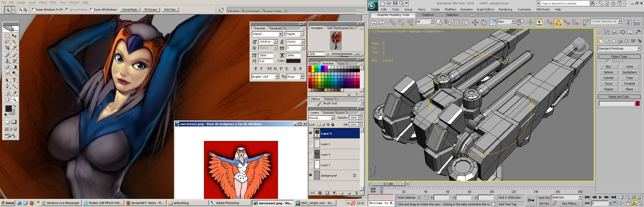Select the Gradient tool in Photoshop
This screenshot has height=207, width=644.
tap(14, 67)
